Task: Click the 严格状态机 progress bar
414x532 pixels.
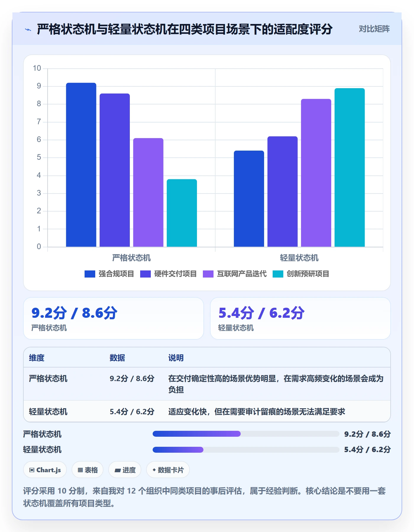Action: [246, 434]
